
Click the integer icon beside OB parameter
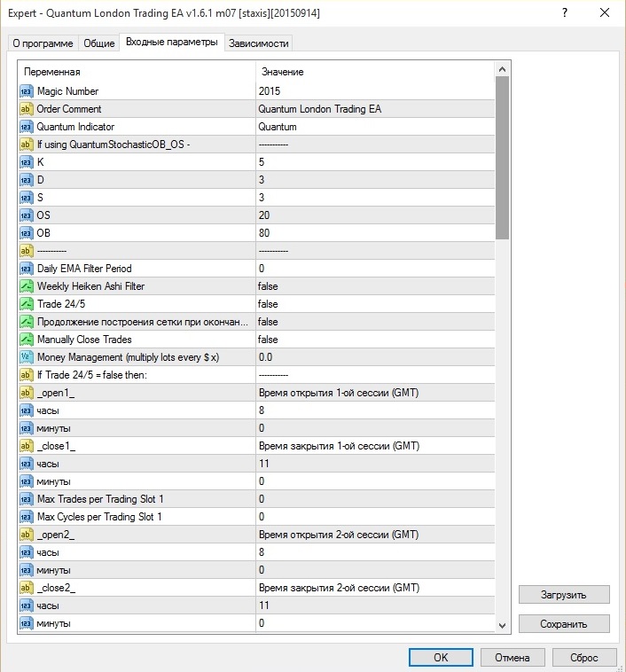(x=26, y=233)
